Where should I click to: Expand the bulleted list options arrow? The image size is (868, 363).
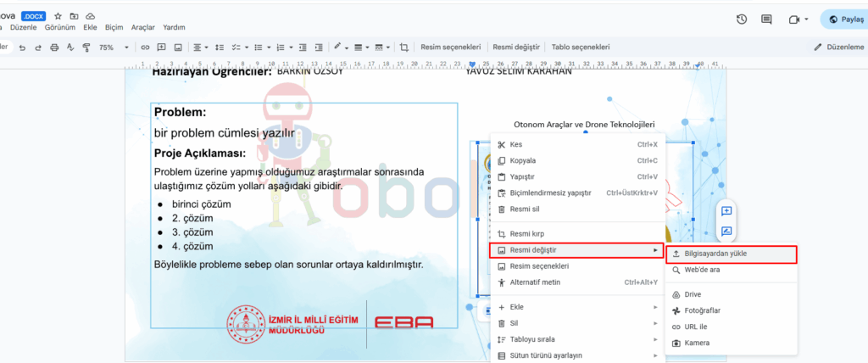click(269, 47)
